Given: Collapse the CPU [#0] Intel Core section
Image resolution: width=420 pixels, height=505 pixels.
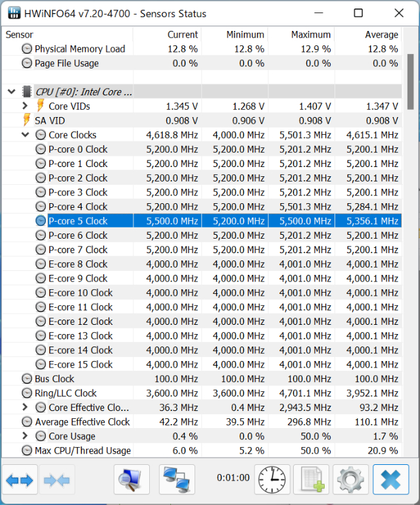Looking at the screenshot, I should coord(11,92).
